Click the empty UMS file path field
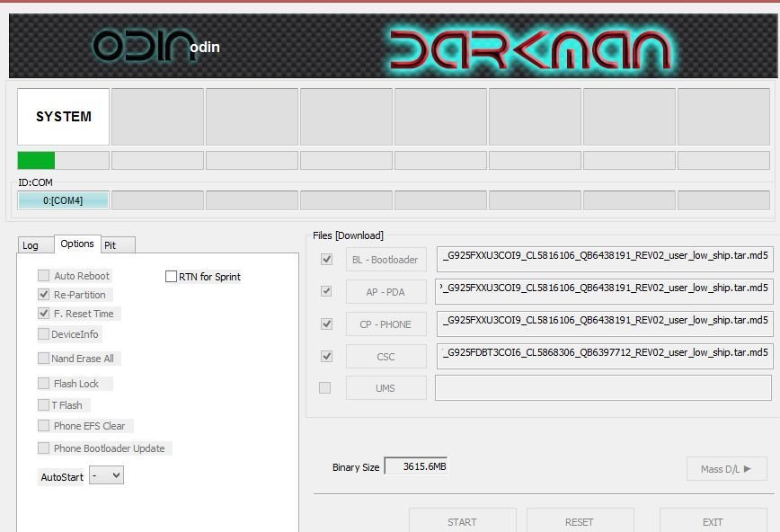 pos(603,387)
